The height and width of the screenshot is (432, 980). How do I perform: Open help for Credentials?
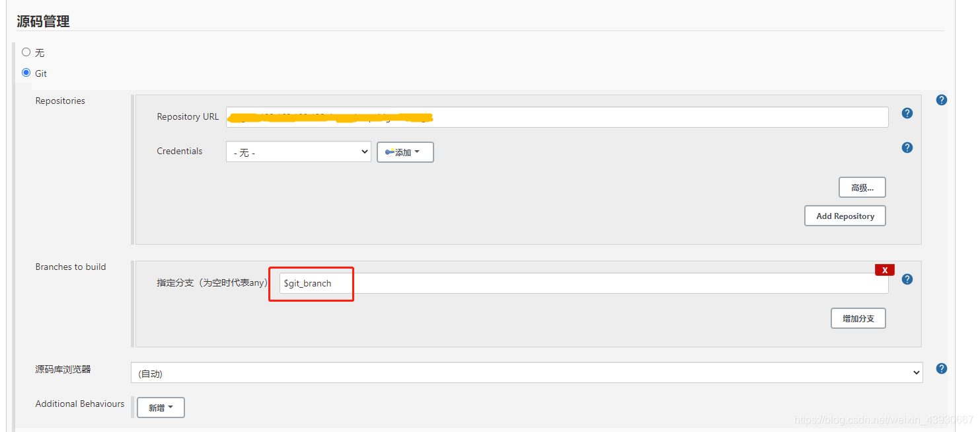907,148
